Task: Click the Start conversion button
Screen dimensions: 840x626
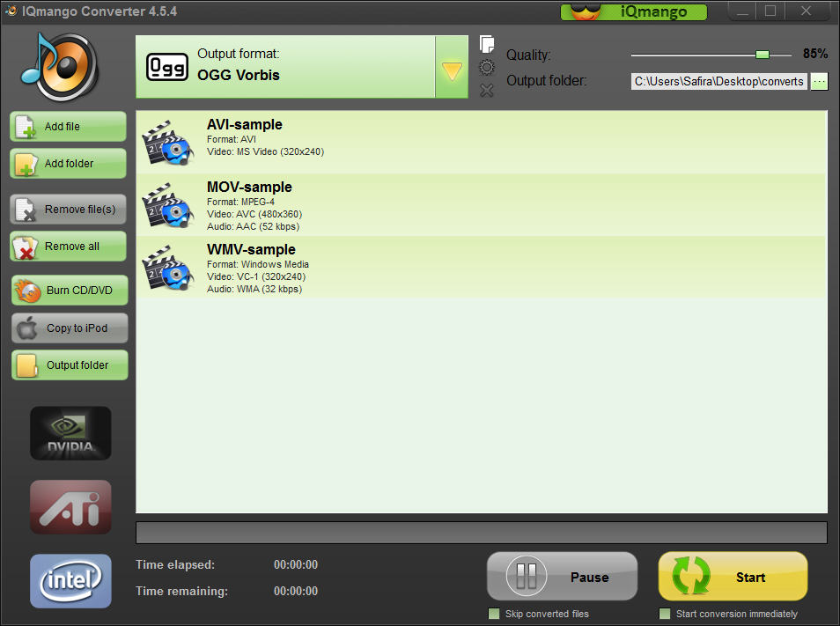Action: pos(733,576)
